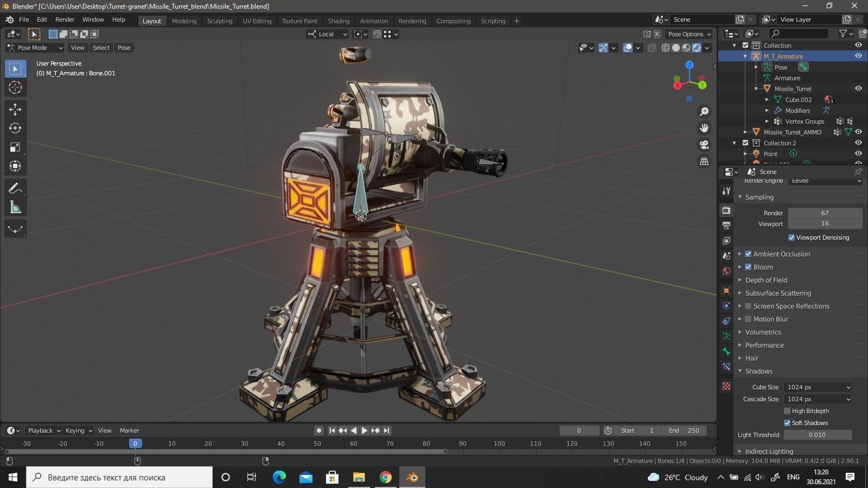868x488 pixels.
Task: Switch to the Modeling workspace tab
Action: tap(184, 21)
